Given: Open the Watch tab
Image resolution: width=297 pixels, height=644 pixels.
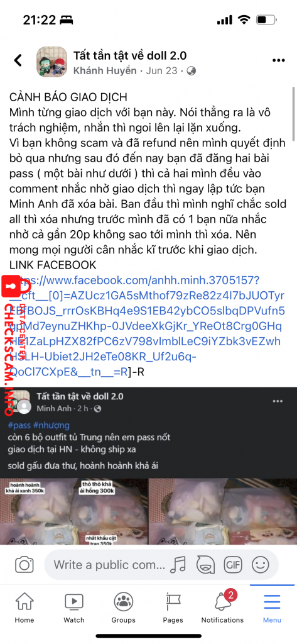Looking at the screenshot, I should (74, 608).
